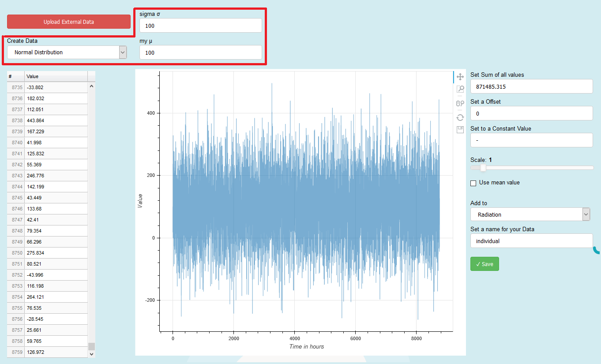Select the cell with value 41.998
The height and width of the screenshot is (364, 601).
click(x=56, y=143)
